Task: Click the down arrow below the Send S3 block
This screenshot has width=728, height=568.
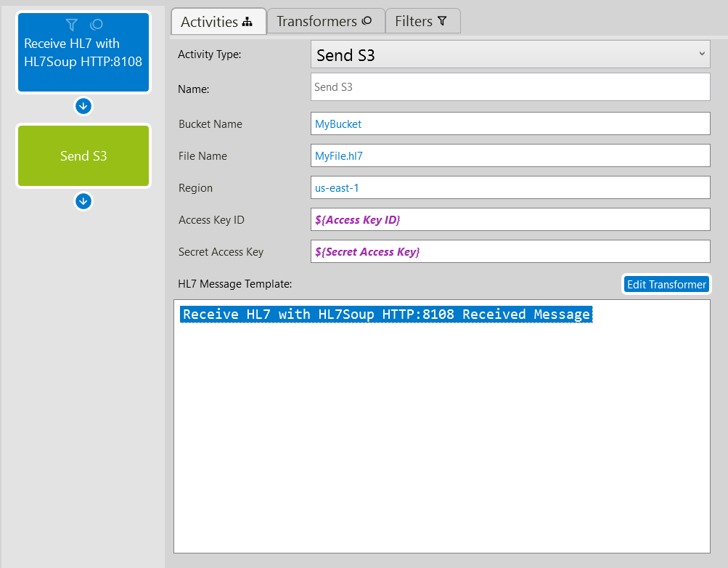Action: pos(83,202)
